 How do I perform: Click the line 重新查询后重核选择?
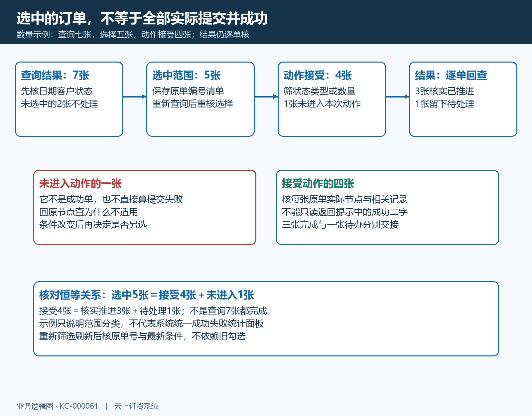[x=193, y=104]
